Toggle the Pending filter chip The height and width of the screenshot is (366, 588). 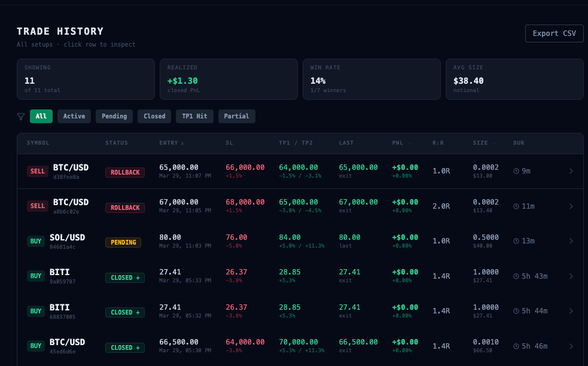[x=114, y=116]
